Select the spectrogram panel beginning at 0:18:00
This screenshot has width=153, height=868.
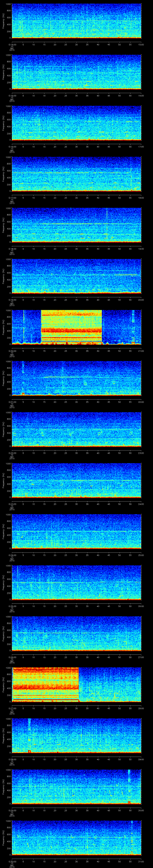point(76,225)
